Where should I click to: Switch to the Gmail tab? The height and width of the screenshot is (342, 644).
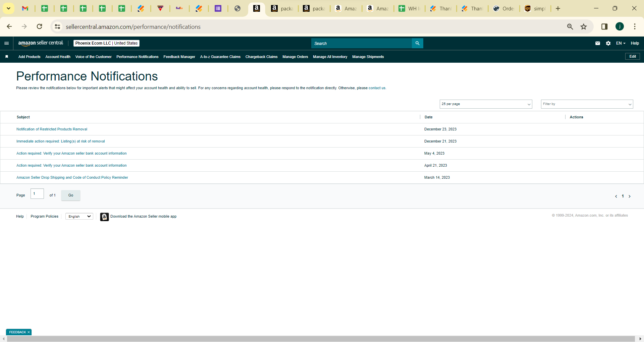(x=25, y=8)
